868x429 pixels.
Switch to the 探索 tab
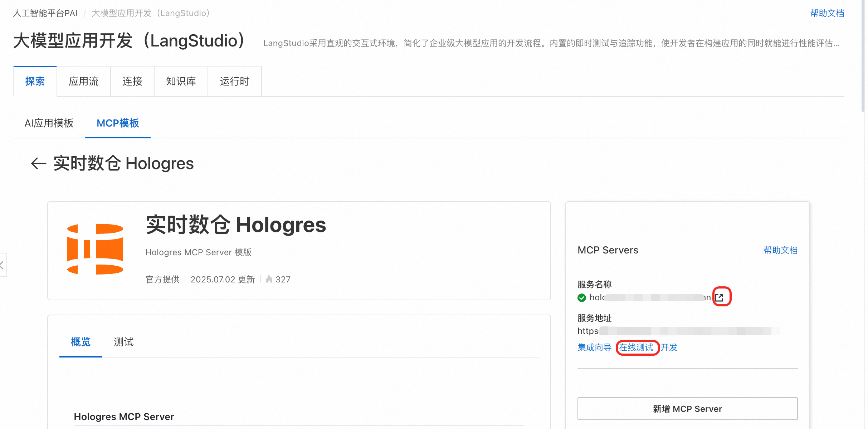(x=35, y=81)
